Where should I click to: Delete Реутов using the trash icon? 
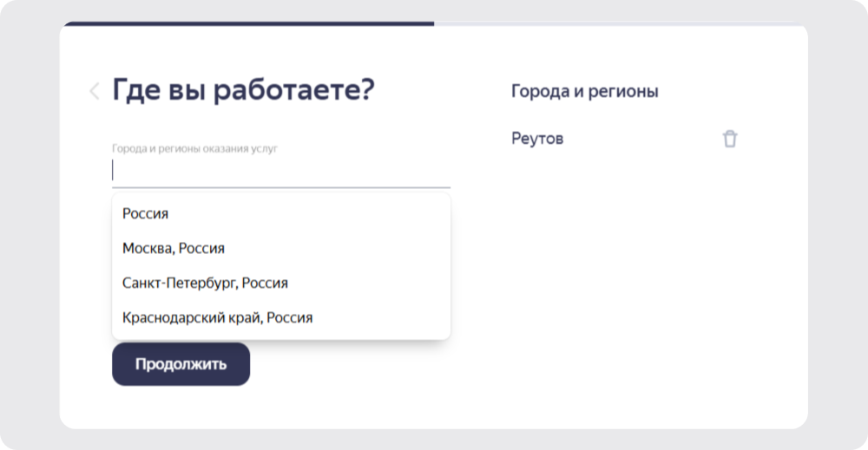(x=730, y=138)
